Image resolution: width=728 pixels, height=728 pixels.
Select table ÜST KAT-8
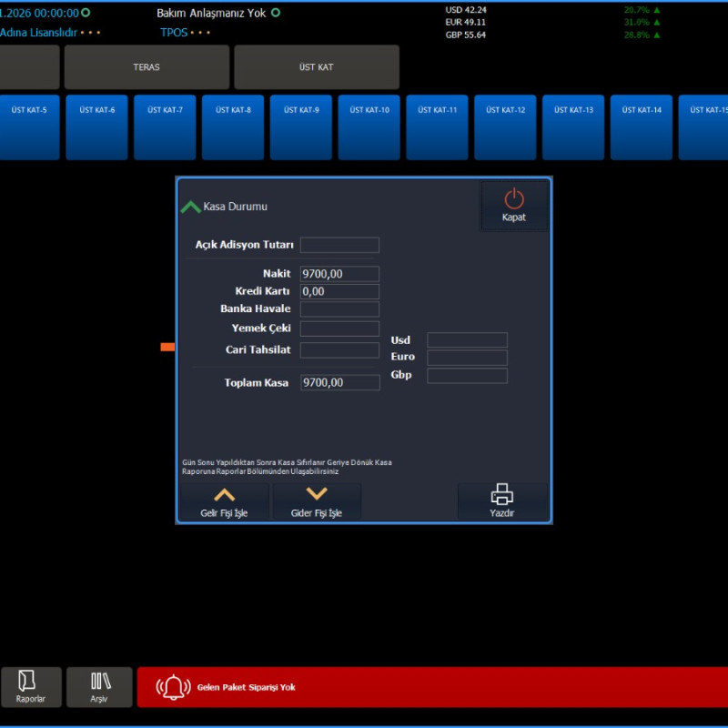(233, 126)
